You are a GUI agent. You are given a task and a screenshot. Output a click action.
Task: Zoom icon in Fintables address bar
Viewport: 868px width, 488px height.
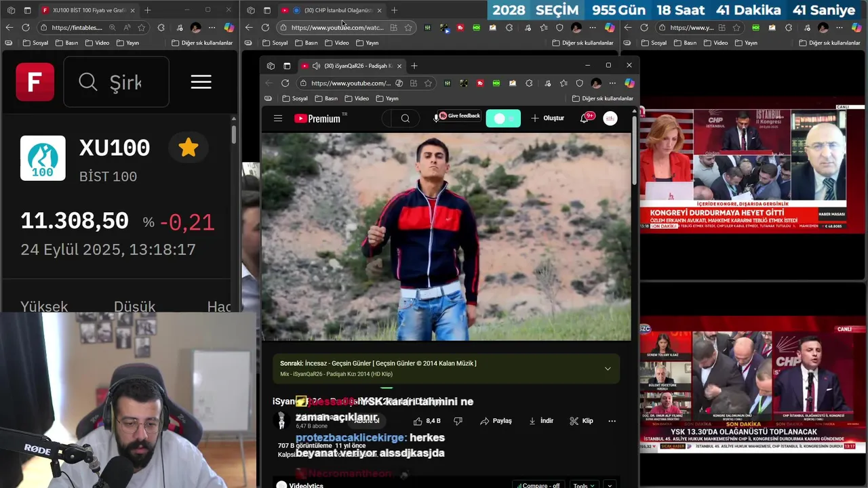tap(112, 28)
